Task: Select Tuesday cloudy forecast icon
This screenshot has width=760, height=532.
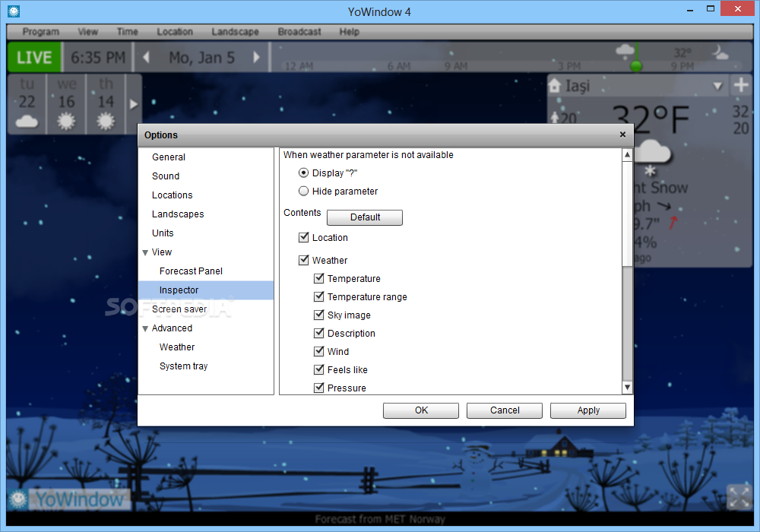Action: pos(27,121)
